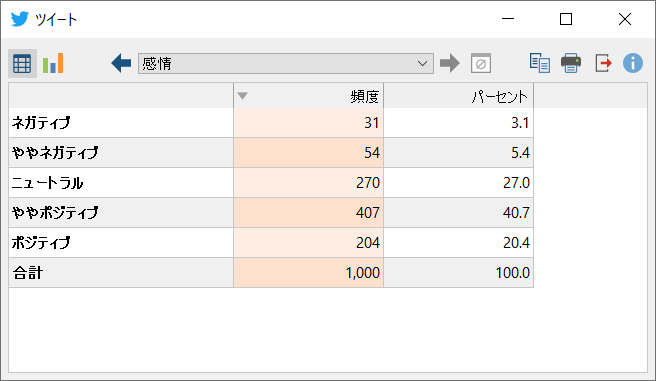Switch to table view icon
The width and height of the screenshot is (656, 381).
coord(22,64)
